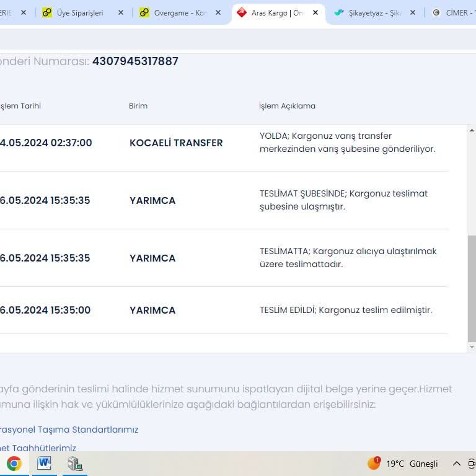Screen dimensions: 476x476
Task: Open Chrome from the taskbar
Action: pos(14,464)
